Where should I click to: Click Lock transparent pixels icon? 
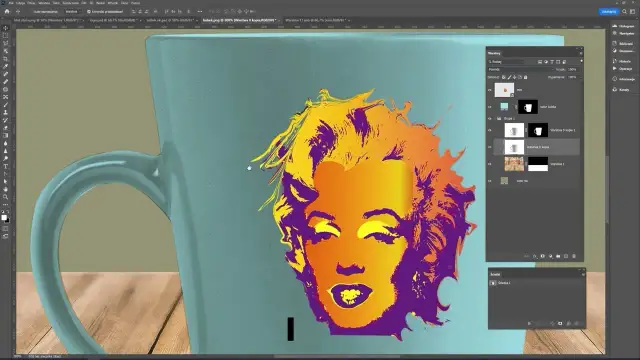[x=504, y=77]
